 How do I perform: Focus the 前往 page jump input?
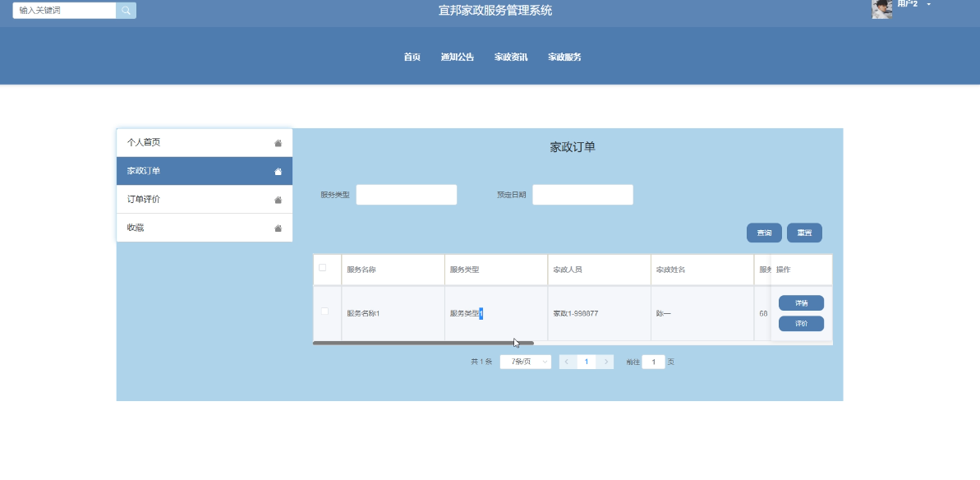point(653,362)
